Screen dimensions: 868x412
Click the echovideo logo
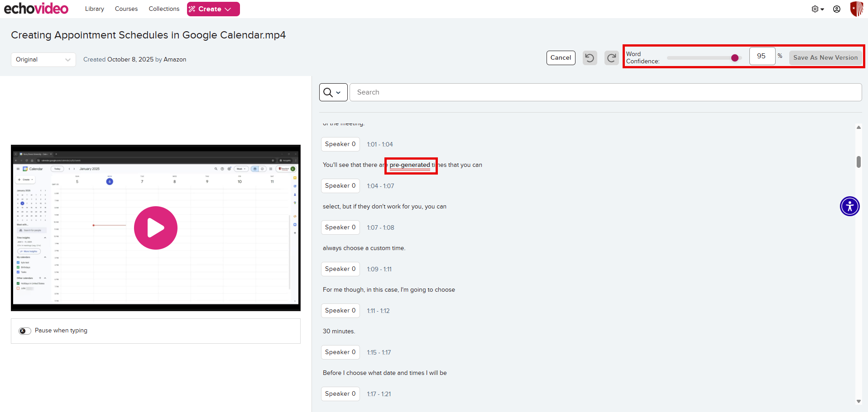click(x=36, y=9)
